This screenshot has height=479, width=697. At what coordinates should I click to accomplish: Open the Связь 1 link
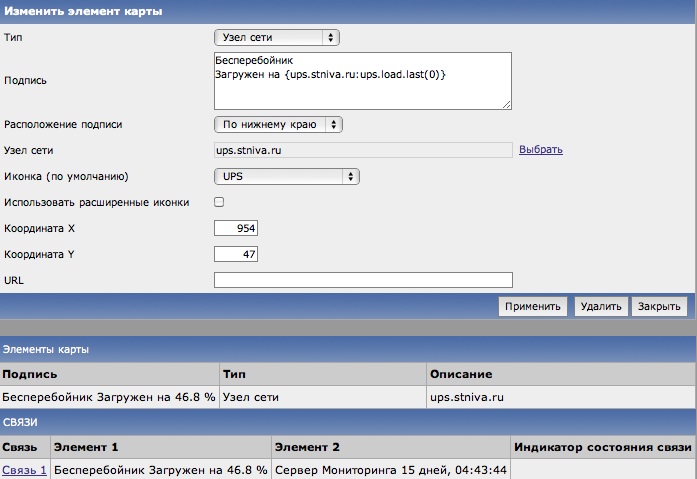pos(24,469)
